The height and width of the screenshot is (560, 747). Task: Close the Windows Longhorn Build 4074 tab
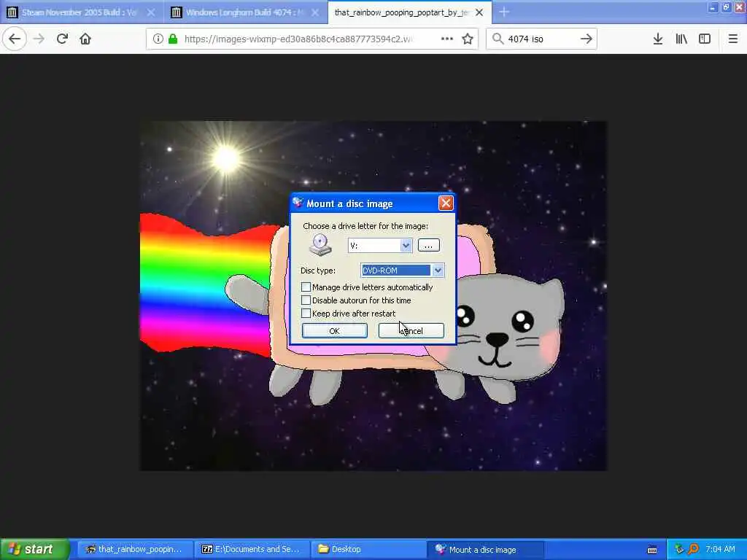[315, 12]
